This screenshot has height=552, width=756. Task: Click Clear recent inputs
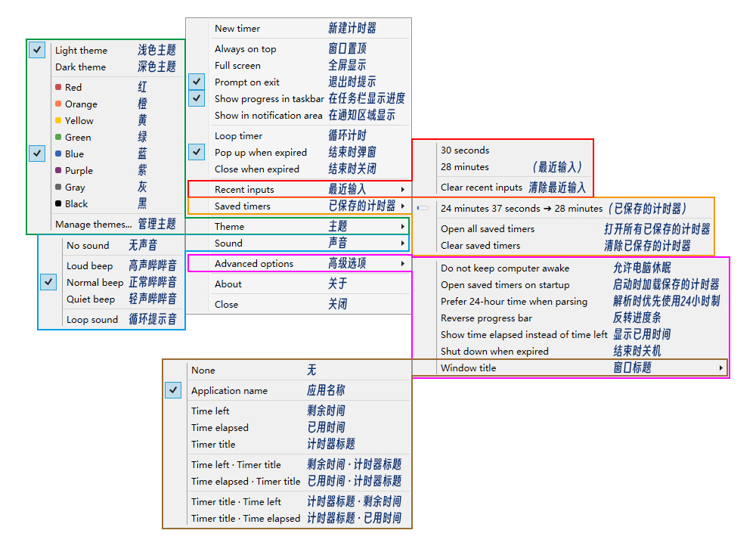[x=482, y=188]
